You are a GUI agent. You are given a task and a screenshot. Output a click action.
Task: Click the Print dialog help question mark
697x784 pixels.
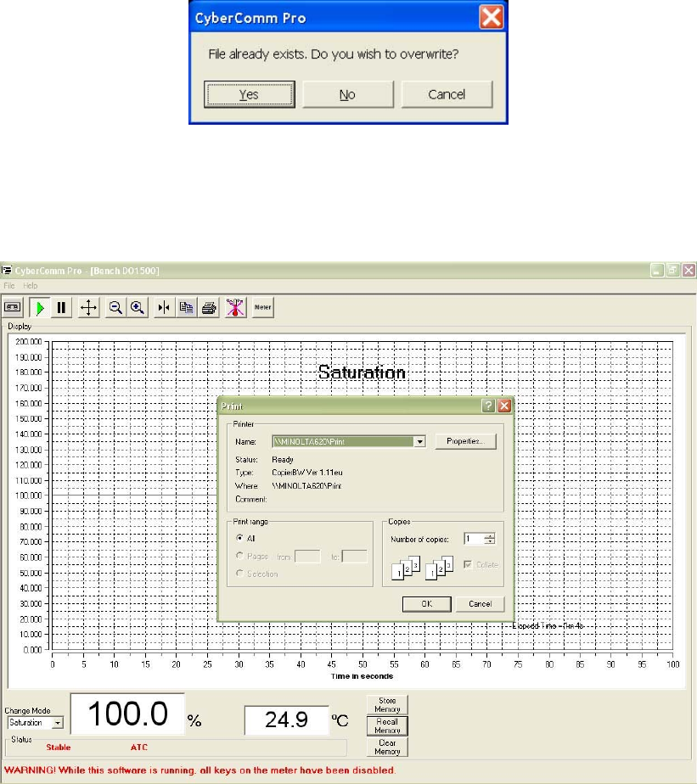488,406
